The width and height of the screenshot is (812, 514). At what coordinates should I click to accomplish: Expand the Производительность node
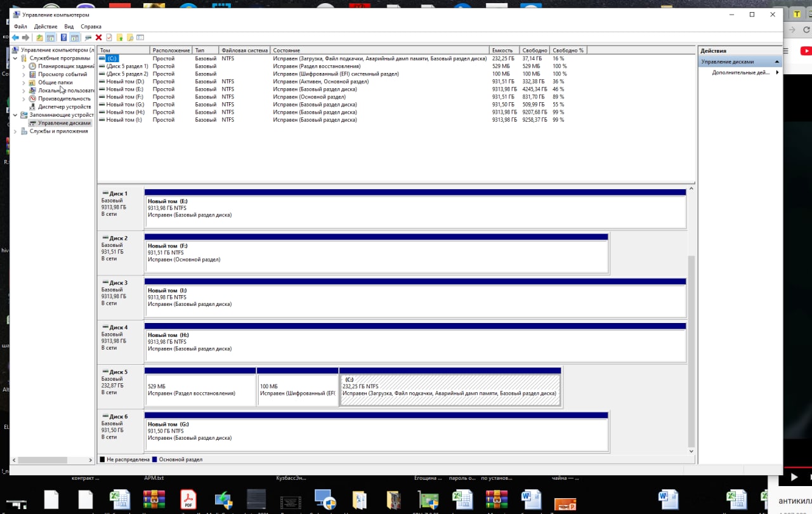[24, 98]
